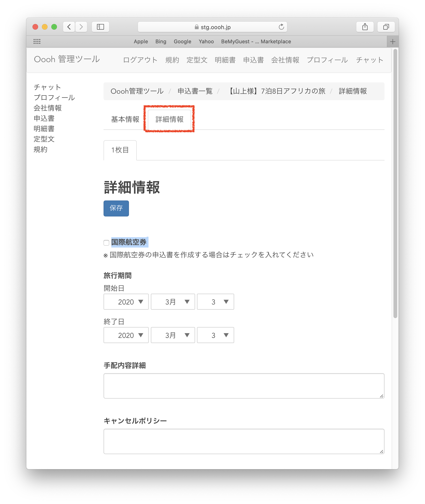Toggle the Safari sidebar button
This screenshot has width=425, height=504.
tap(100, 27)
